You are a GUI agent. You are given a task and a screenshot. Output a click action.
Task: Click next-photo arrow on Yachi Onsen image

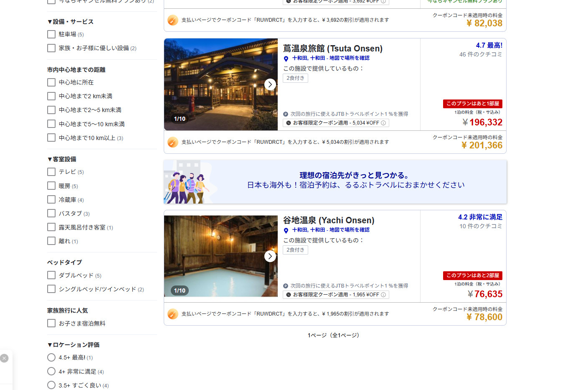pyautogui.click(x=270, y=256)
